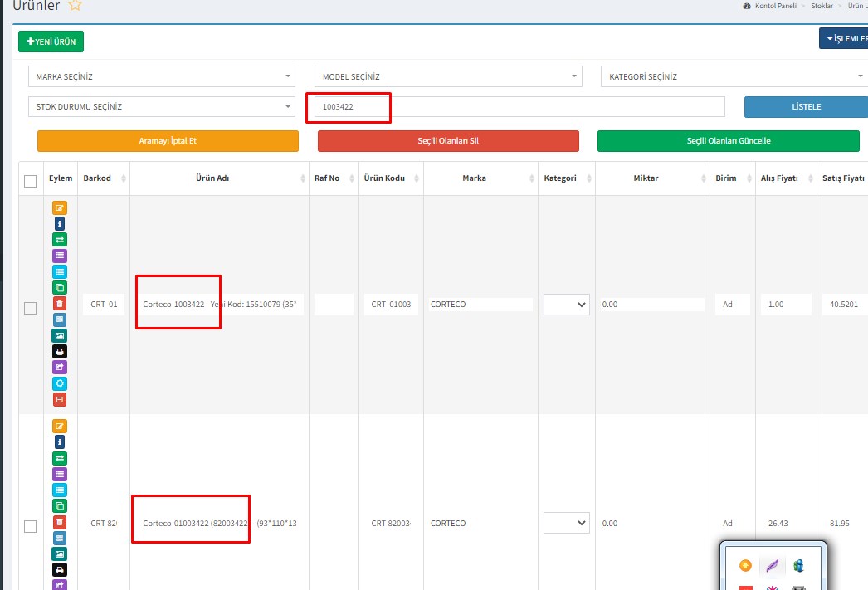Click the green transfer arrows icon in second row

click(x=60, y=458)
